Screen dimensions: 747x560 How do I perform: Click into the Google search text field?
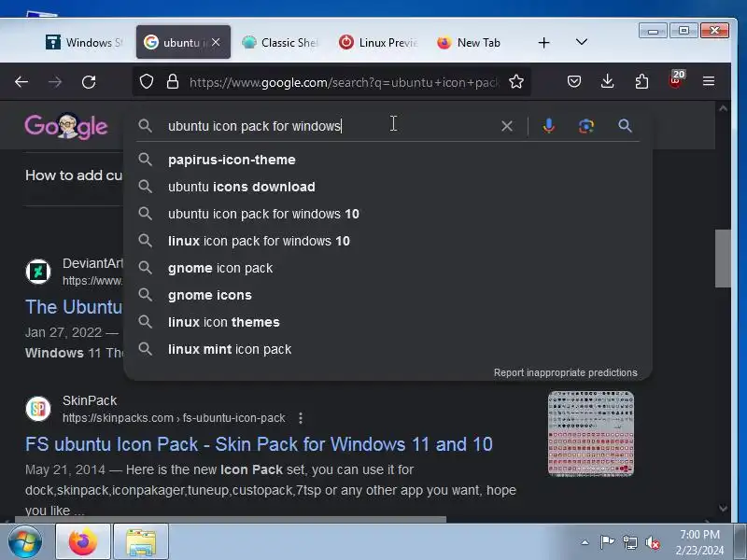(329, 126)
